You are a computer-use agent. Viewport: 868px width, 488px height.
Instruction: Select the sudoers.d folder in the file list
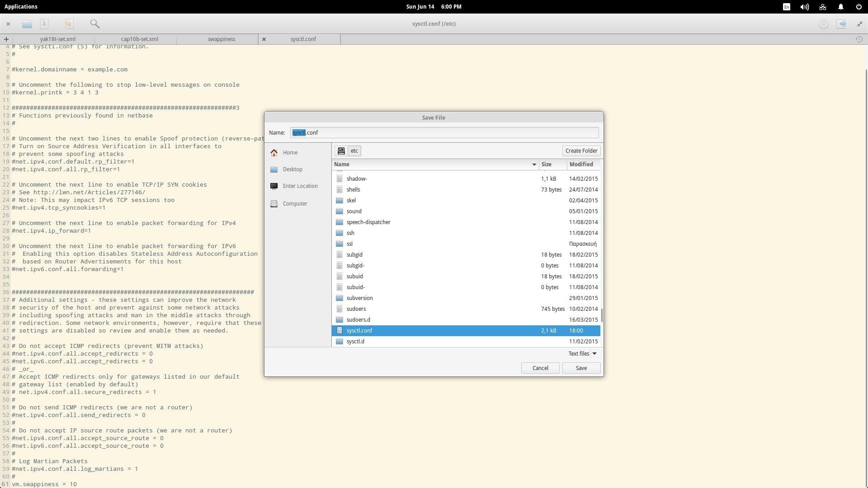coord(359,319)
